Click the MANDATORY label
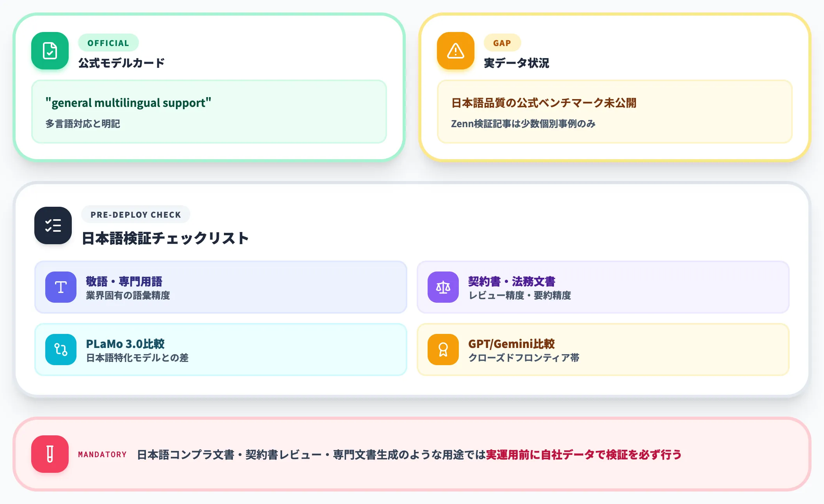This screenshot has width=824, height=504. (102, 454)
